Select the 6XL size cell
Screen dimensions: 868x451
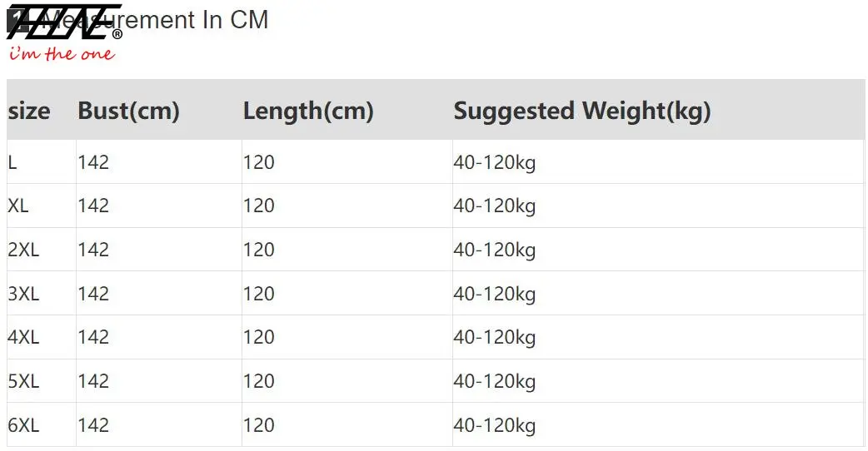(x=23, y=425)
